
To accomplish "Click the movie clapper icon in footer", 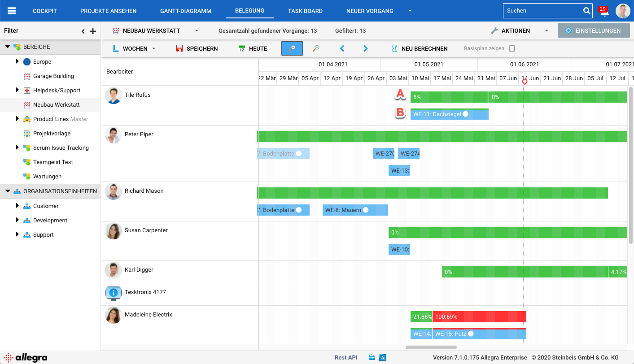I will [372, 357].
